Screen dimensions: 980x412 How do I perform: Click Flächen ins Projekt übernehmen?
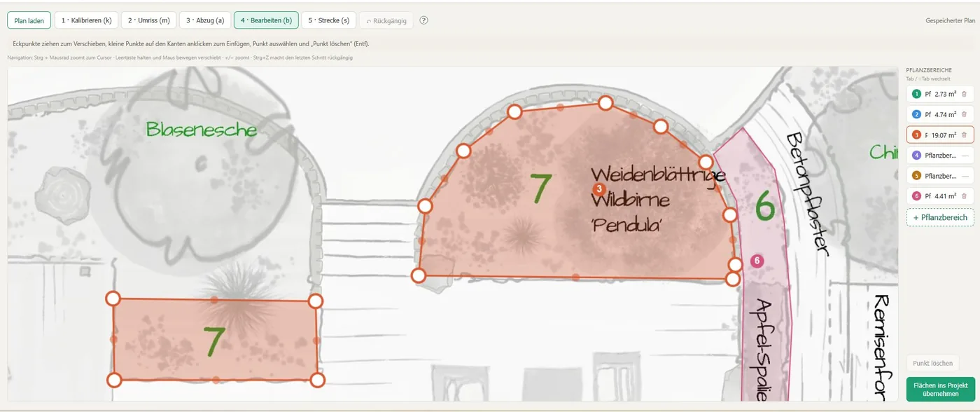[x=940, y=390]
